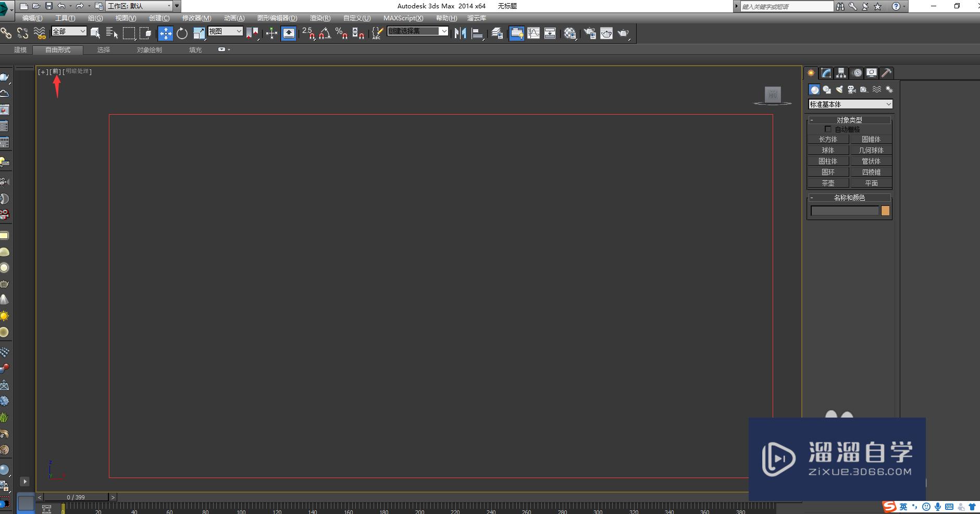This screenshot has width=980, height=514.
Task: Open the 渲染(R) menu
Action: (320, 18)
